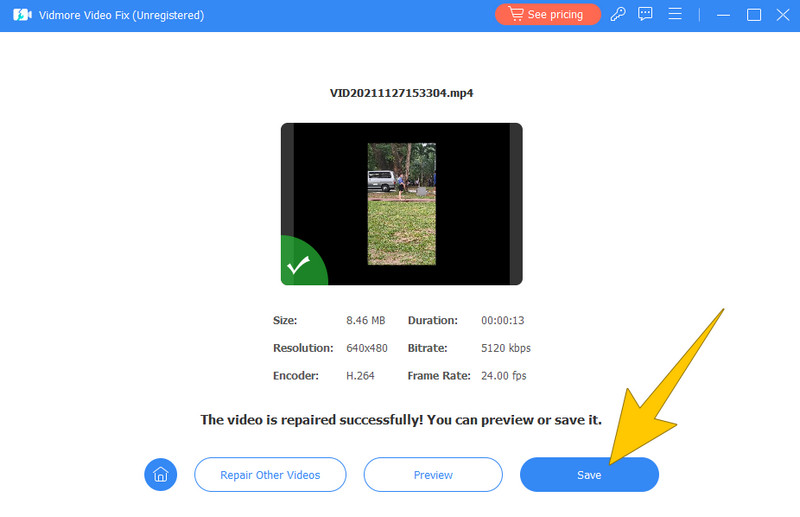
Task: Click the Vidmore Video Fix app logo
Action: click(x=22, y=15)
